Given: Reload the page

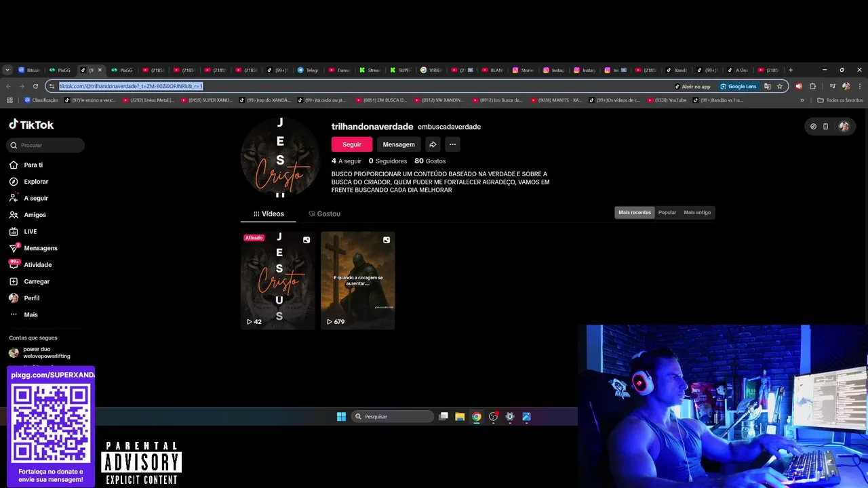Looking at the screenshot, I should (x=35, y=86).
